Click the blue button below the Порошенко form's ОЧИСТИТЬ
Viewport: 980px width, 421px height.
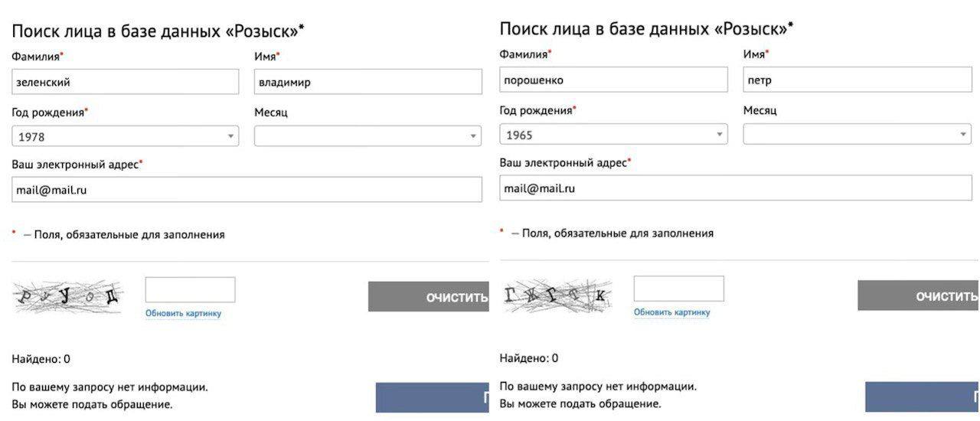pos(922,397)
